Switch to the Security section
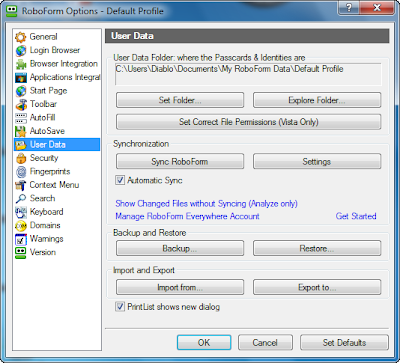 point(44,158)
